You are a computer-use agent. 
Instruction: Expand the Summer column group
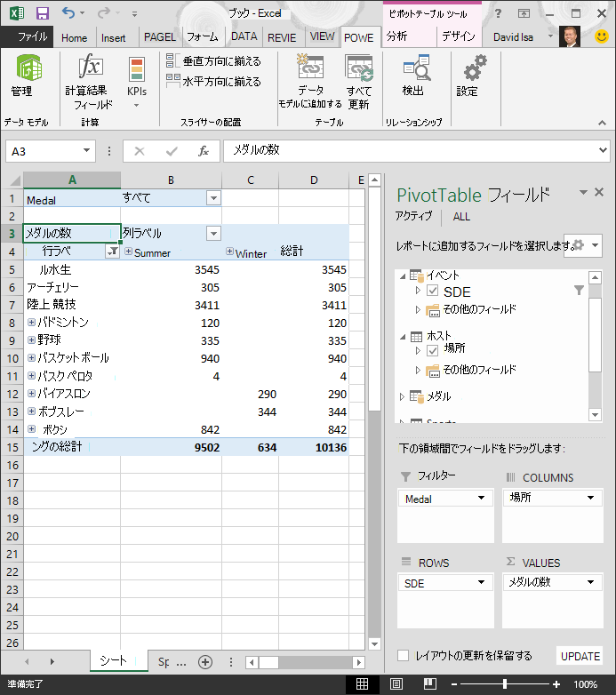[x=129, y=252]
